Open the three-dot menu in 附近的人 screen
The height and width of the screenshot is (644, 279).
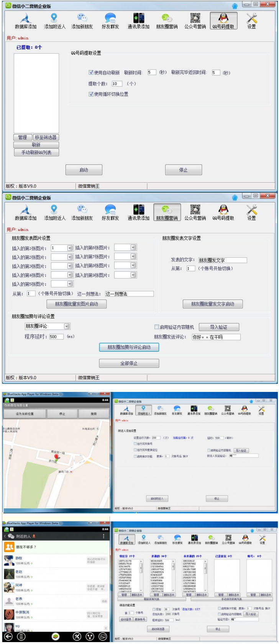(103, 536)
